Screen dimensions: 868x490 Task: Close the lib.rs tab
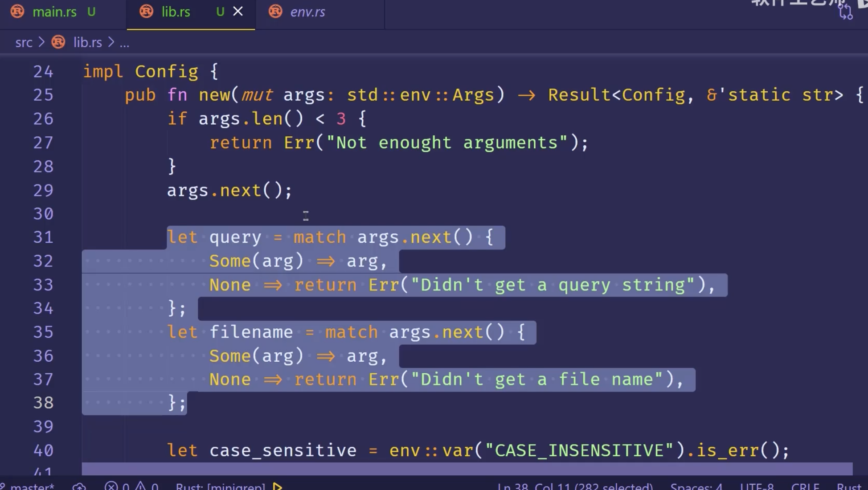(238, 12)
